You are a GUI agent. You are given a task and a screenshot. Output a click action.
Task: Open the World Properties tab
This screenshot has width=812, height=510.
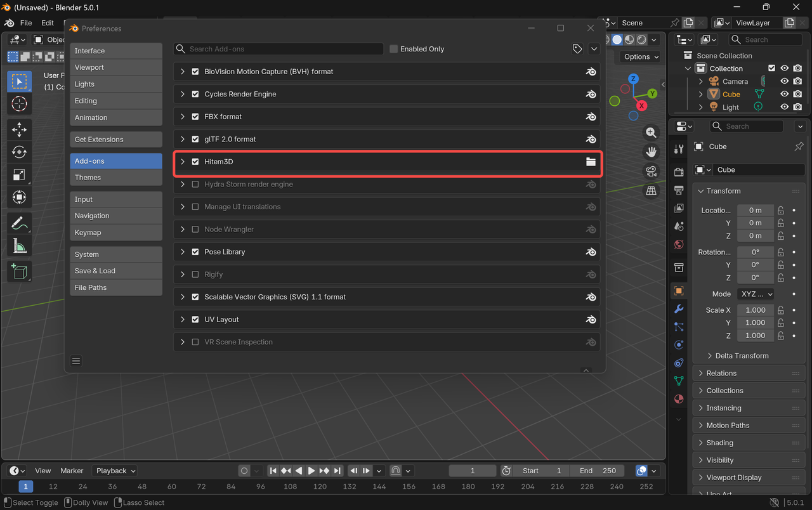point(678,244)
